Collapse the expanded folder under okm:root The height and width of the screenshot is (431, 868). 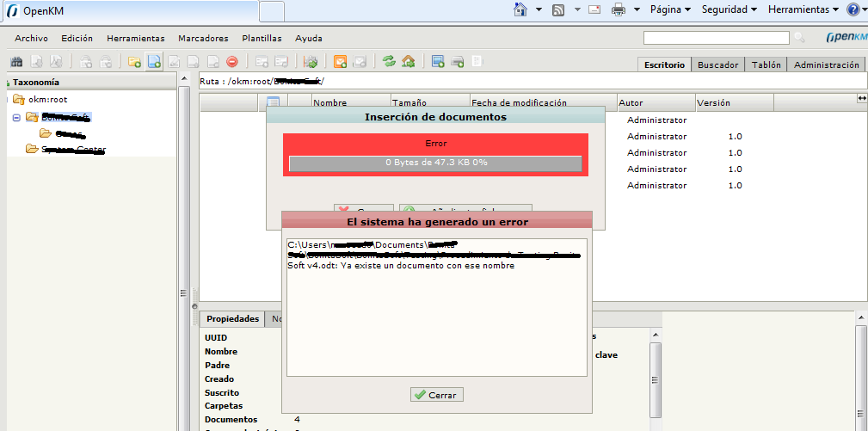point(16,117)
